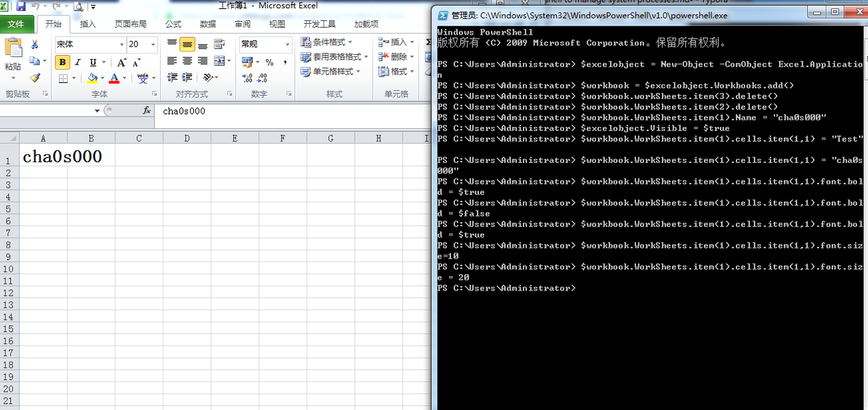
Task: Toggle the Wrap Text option
Action: pos(219,44)
